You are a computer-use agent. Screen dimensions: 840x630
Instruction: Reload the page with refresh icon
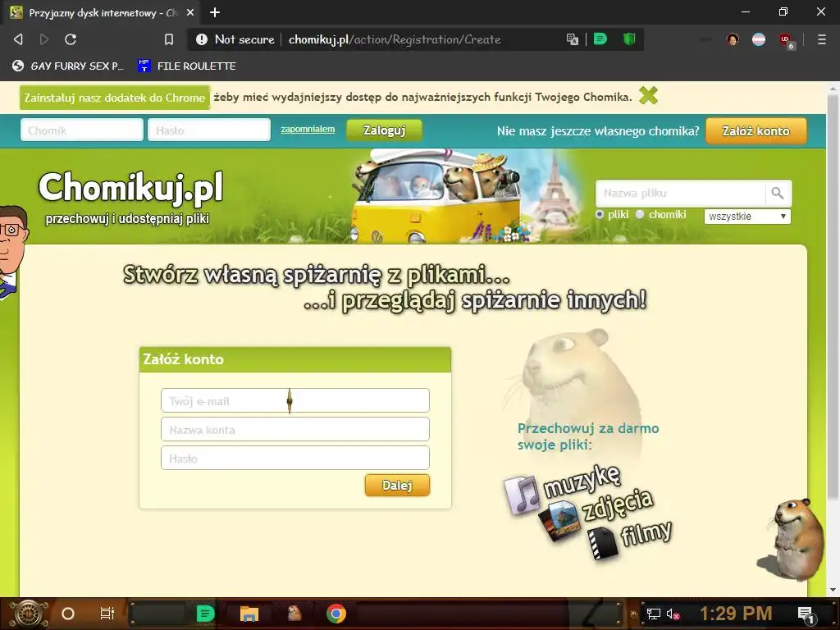71,39
